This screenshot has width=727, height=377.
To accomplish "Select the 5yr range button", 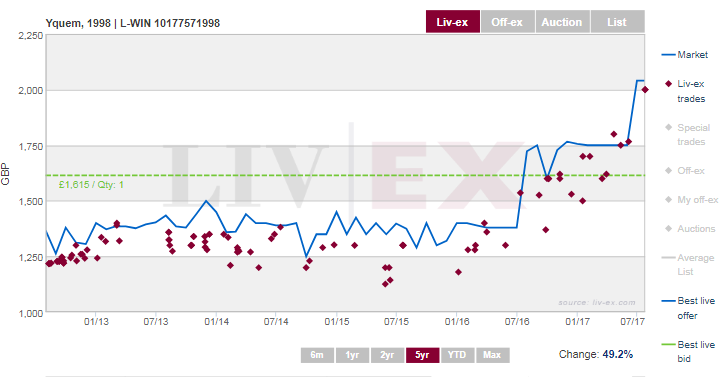I will click(422, 355).
